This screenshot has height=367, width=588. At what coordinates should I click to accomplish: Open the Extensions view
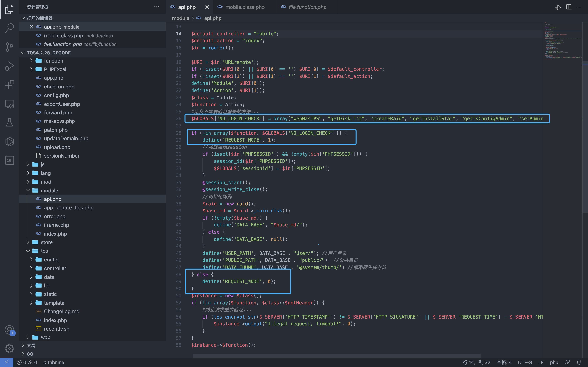tap(9, 85)
